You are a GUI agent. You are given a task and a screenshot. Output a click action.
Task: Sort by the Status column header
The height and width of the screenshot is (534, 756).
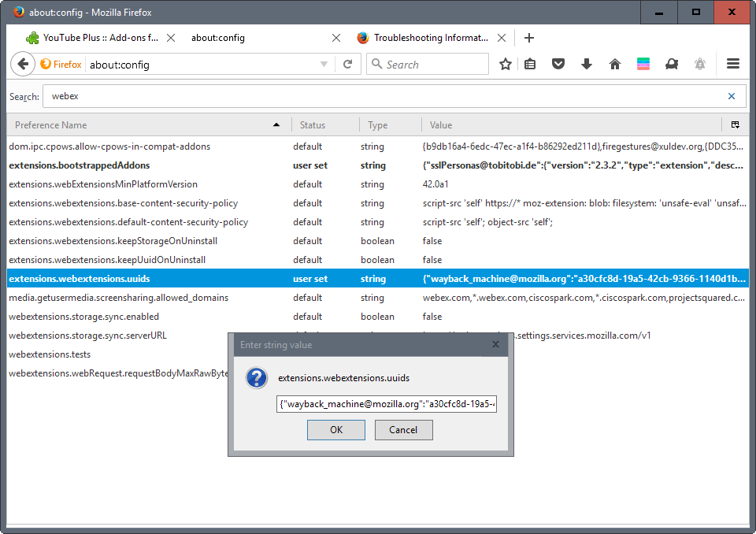pos(325,125)
